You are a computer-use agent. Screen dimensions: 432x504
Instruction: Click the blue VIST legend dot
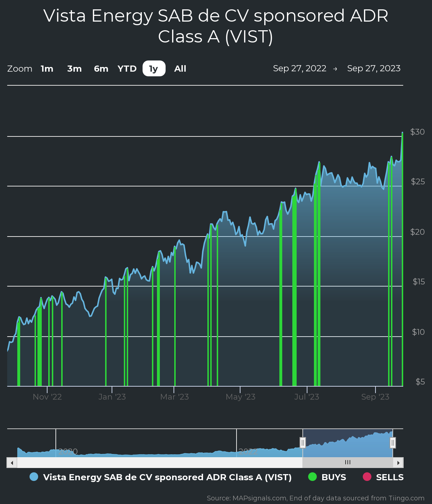34,477
